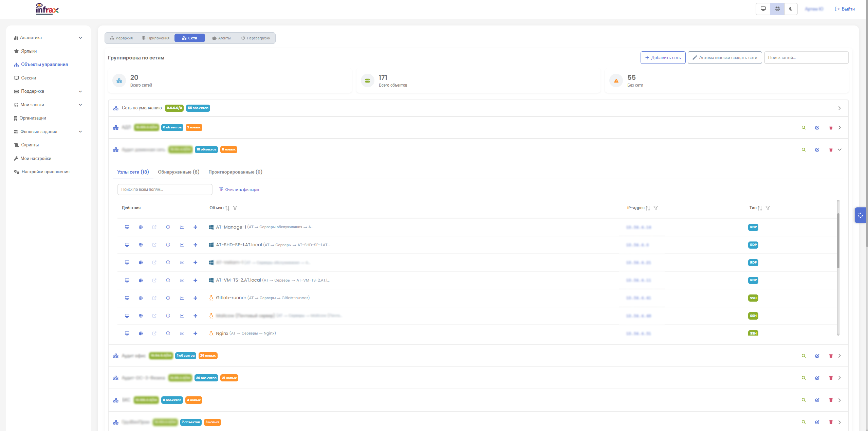Open chart icon in Nginx row
Screen dimensions: 868x431
coord(182,334)
